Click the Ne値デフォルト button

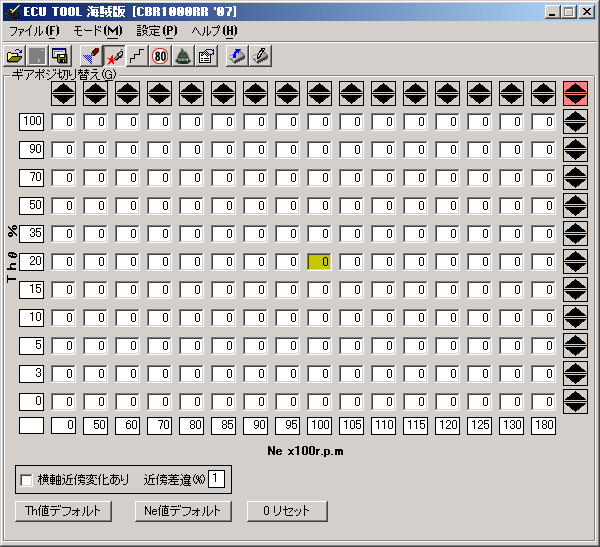pos(183,511)
